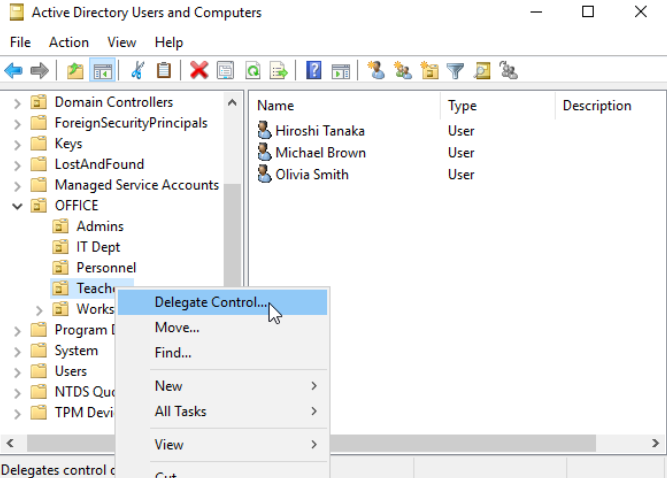Click the Active Directory title bar icon
The height and width of the screenshot is (478, 667).
[x=17, y=12]
